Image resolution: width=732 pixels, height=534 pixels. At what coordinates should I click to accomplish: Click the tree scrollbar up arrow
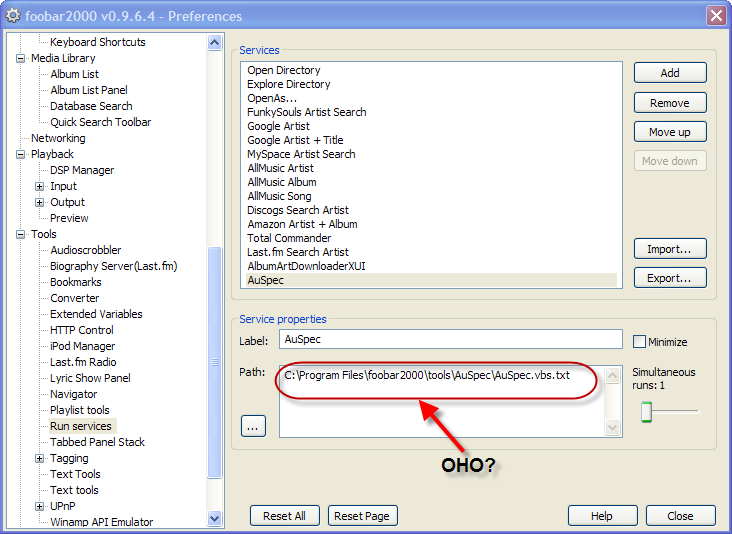click(x=214, y=43)
